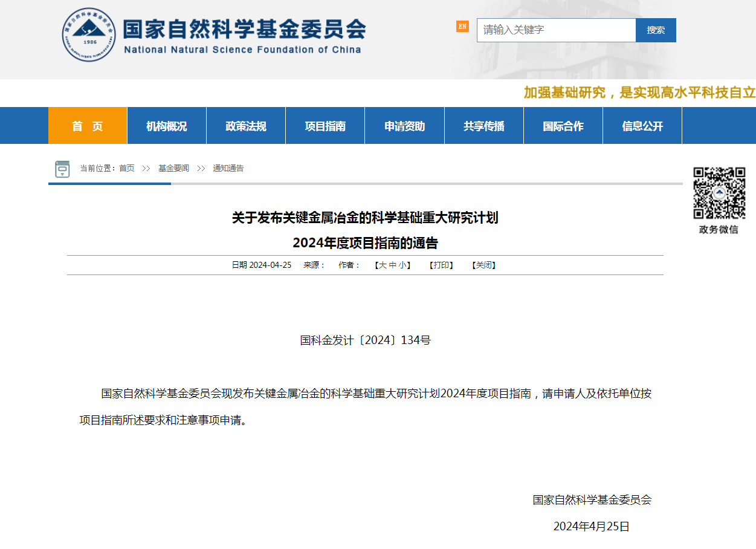Viewport: 756px width, 549px height.
Task: Focus the 请输入关键字 search field
Action: click(x=556, y=30)
